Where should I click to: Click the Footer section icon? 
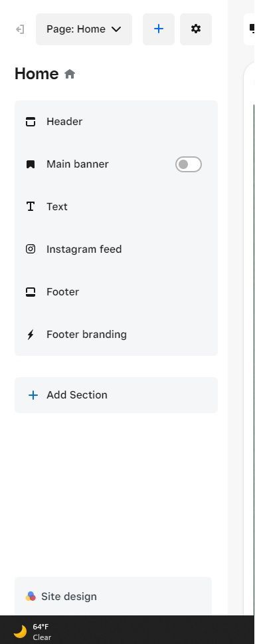pos(31,292)
